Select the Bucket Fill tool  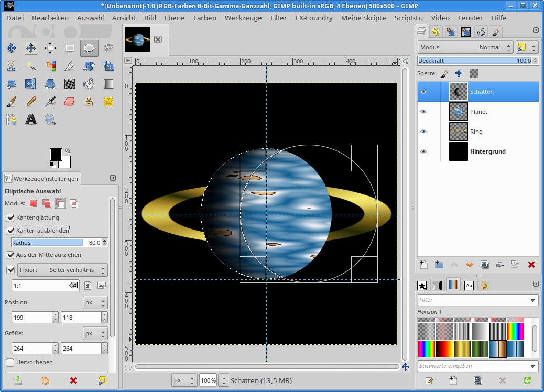click(x=89, y=83)
